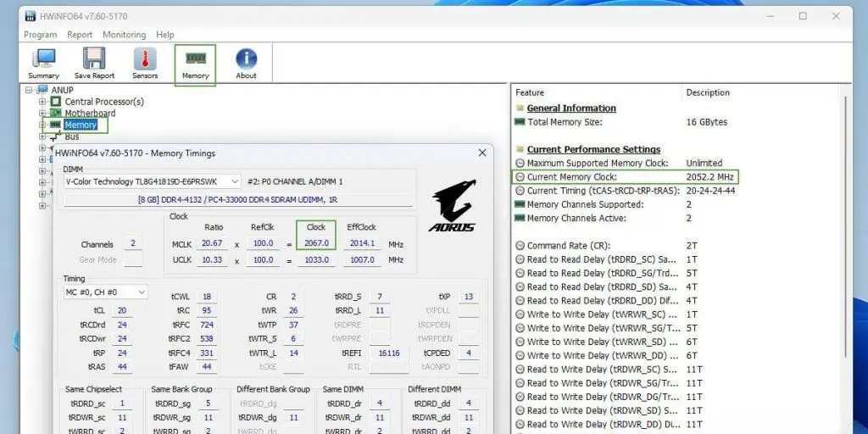Viewport: 868px width, 434px height.
Task: Click the Current Timing row icon
Action: click(520, 191)
